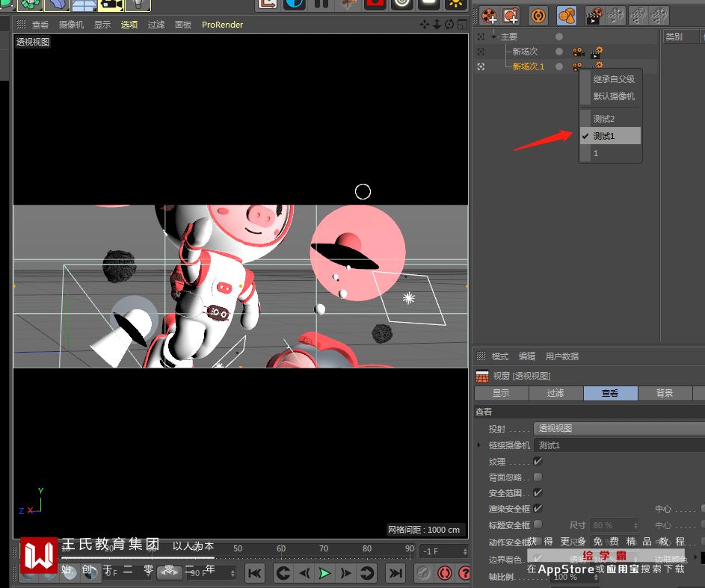Adjust 轴比例 100 % stepper arrows
This screenshot has width=705, height=588.
(x=597, y=578)
